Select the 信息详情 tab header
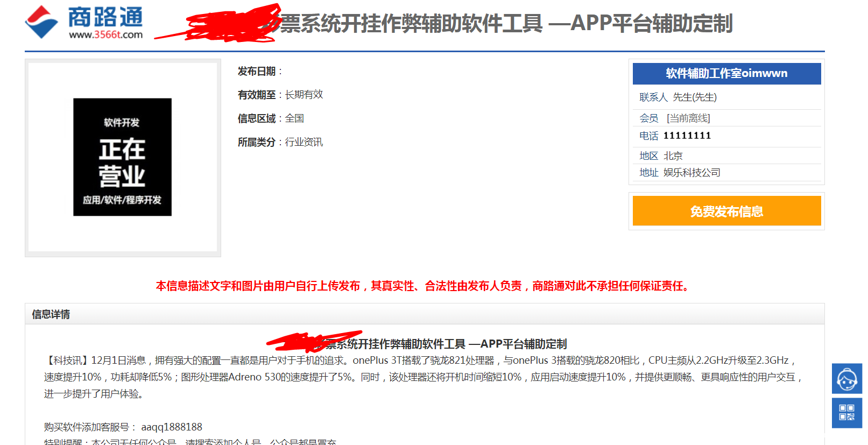 (x=51, y=314)
